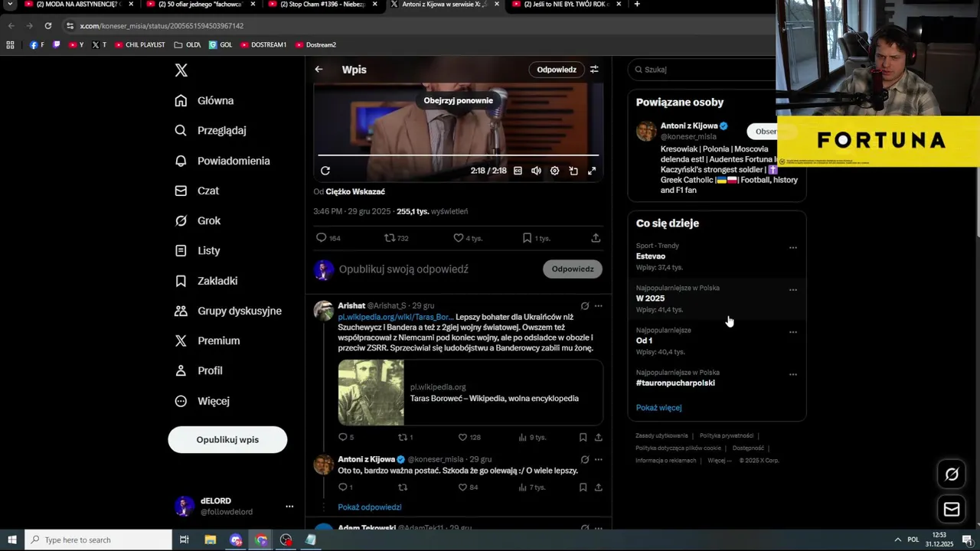Like Antoni z Kijowa's reply with 84 likes
Viewport: 980px width, 551px height.
[x=468, y=487]
